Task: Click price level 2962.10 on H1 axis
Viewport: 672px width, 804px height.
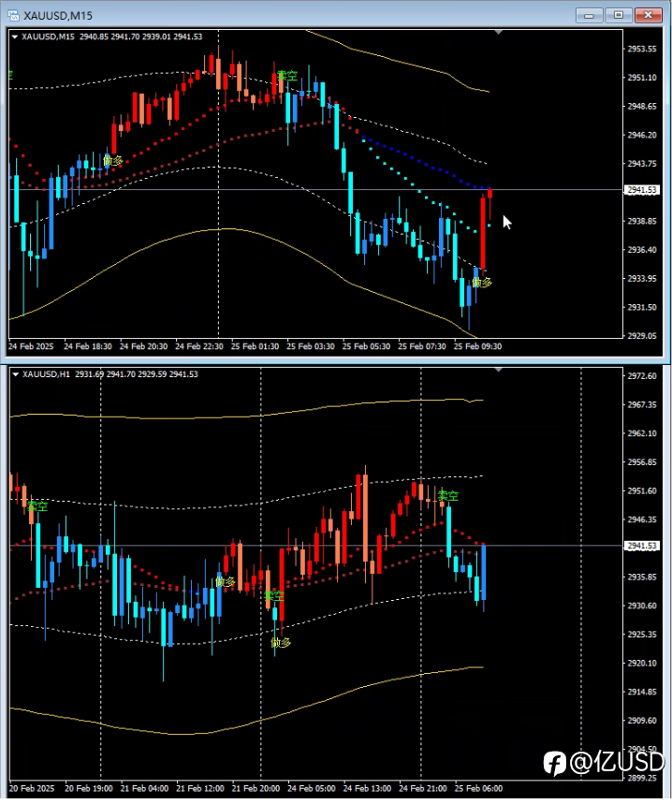Action: point(642,433)
